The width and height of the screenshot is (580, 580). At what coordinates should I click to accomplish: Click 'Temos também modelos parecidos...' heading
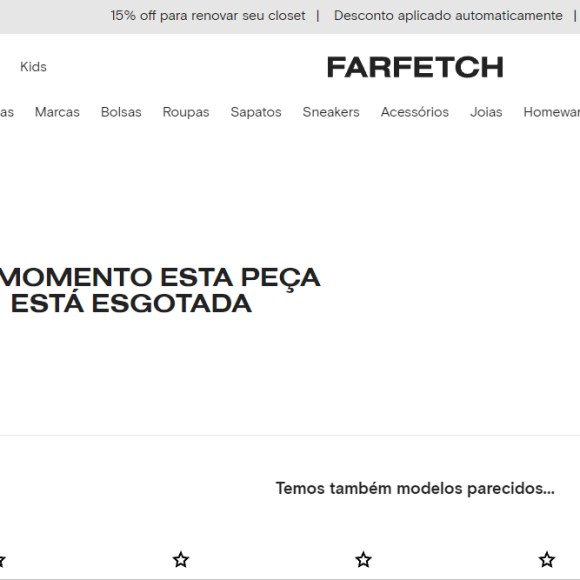coord(415,489)
